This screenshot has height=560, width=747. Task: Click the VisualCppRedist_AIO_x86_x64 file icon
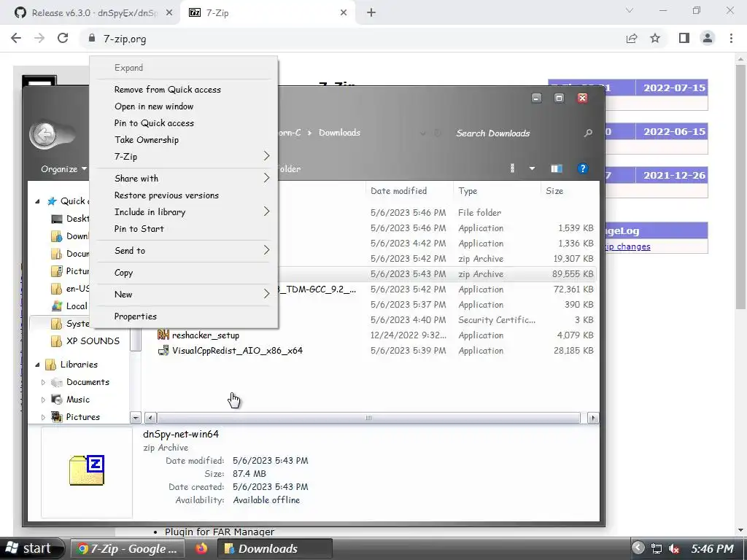click(163, 351)
